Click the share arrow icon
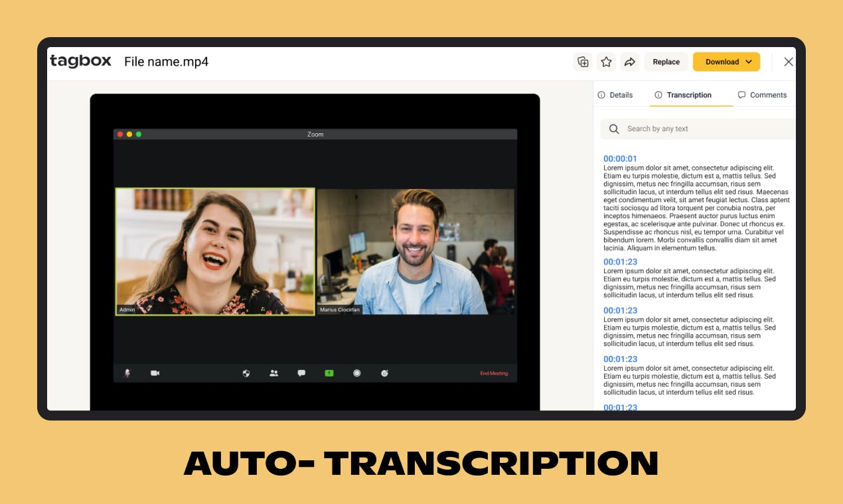This screenshot has width=843, height=504. pos(630,62)
